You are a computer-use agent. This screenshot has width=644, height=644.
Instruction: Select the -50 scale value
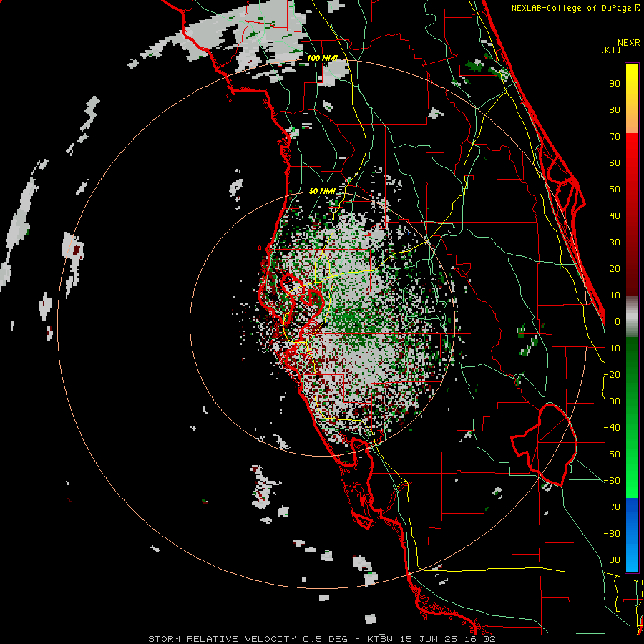(x=612, y=454)
